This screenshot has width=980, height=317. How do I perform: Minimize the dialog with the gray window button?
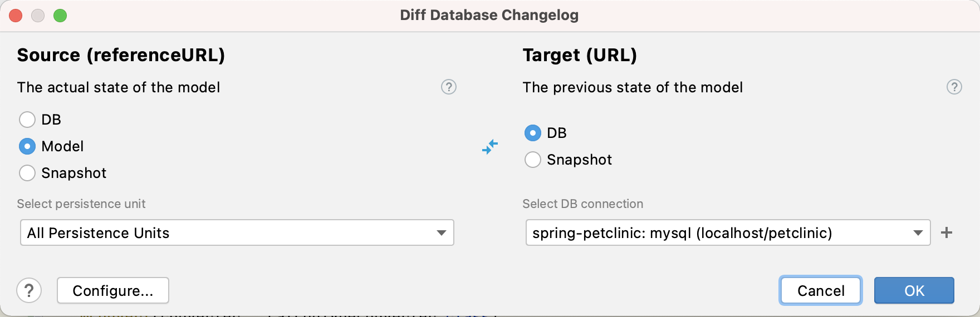point(38,16)
